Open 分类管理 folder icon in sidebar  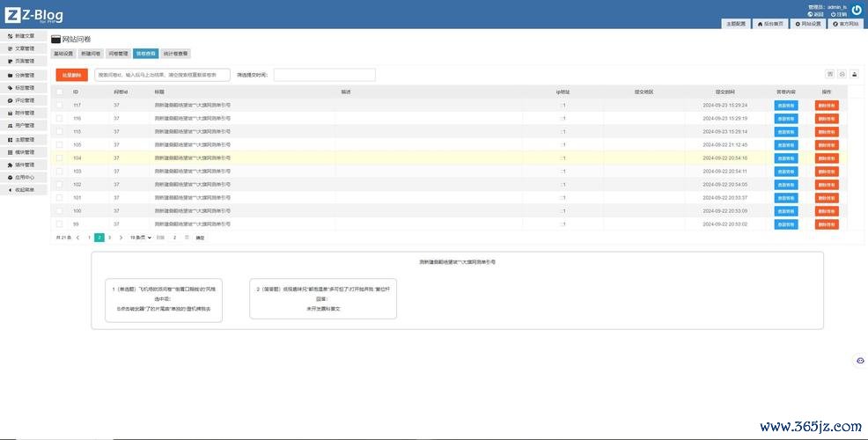[10, 76]
